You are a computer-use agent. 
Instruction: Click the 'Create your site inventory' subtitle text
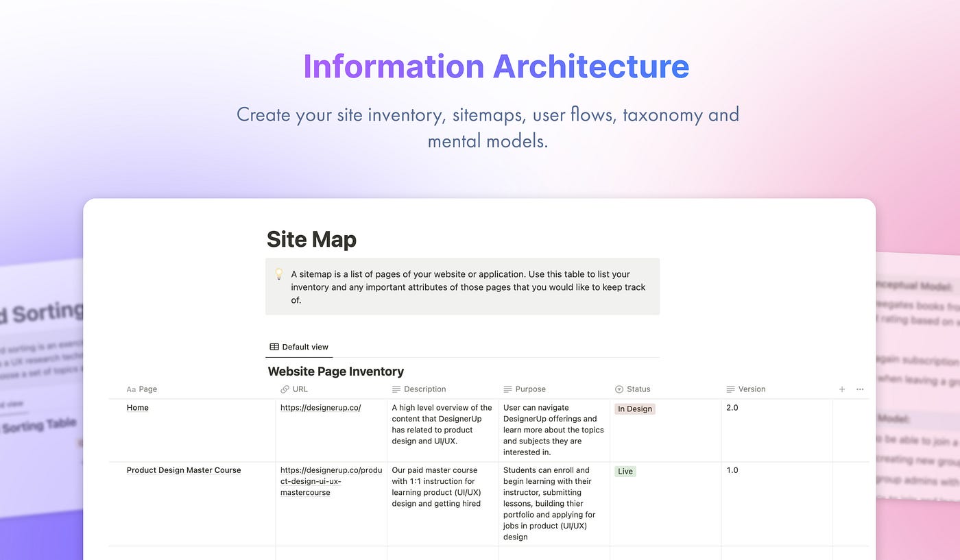(488, 127)
